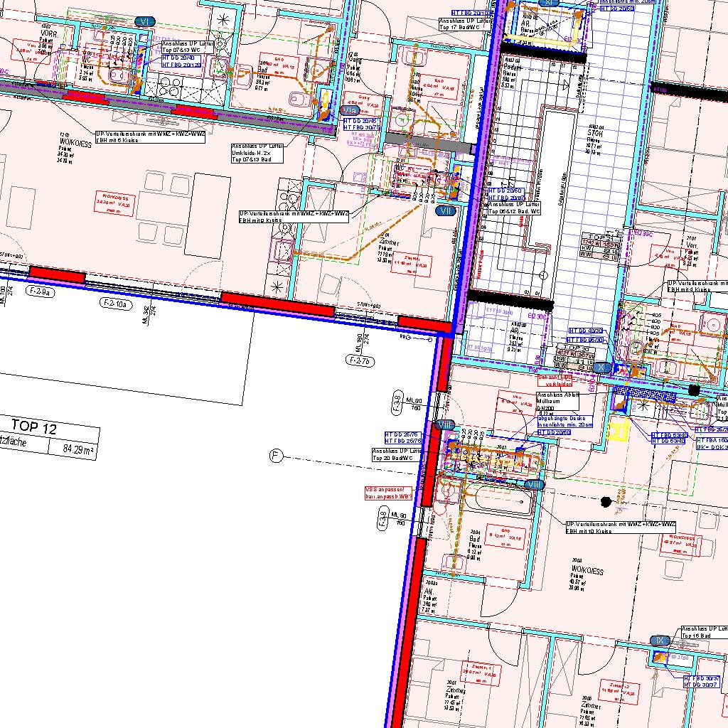Click the red 'Schacht EI90 verkleiden' note
Screen dimensions: 728x728
(x=555, y=381)
